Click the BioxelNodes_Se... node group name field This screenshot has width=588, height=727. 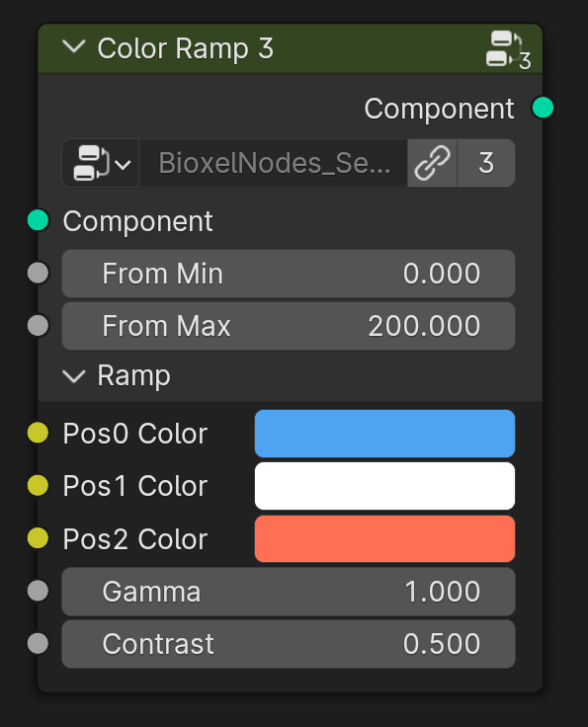point(274,163)
